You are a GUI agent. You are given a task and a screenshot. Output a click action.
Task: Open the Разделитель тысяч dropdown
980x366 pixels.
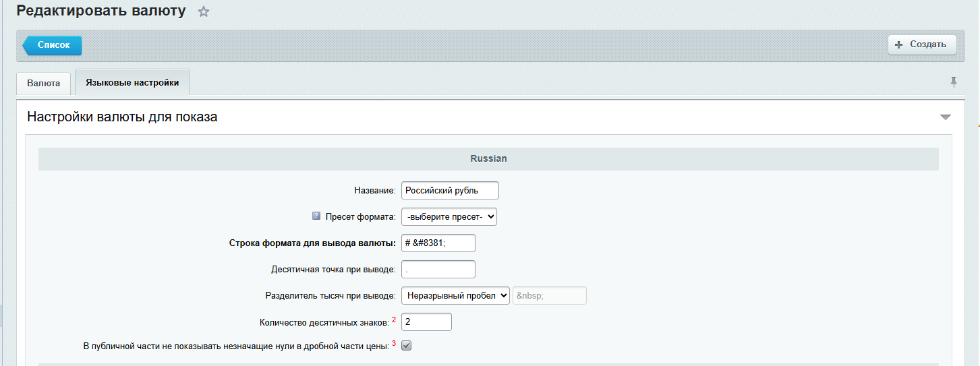tap(455, 296)
